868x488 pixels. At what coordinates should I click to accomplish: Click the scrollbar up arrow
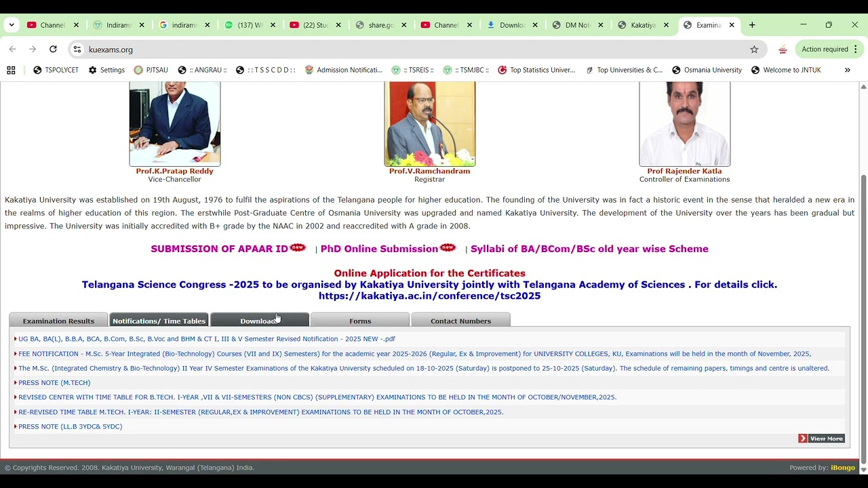click(x=863, y=87)
